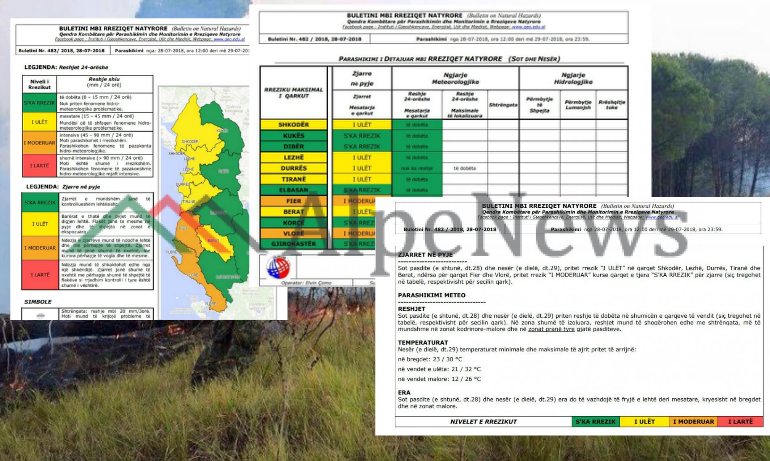Click the 'nuk ka reshje' cell in Durrës row
Screen dimensions: 770x461
[417, 168]
